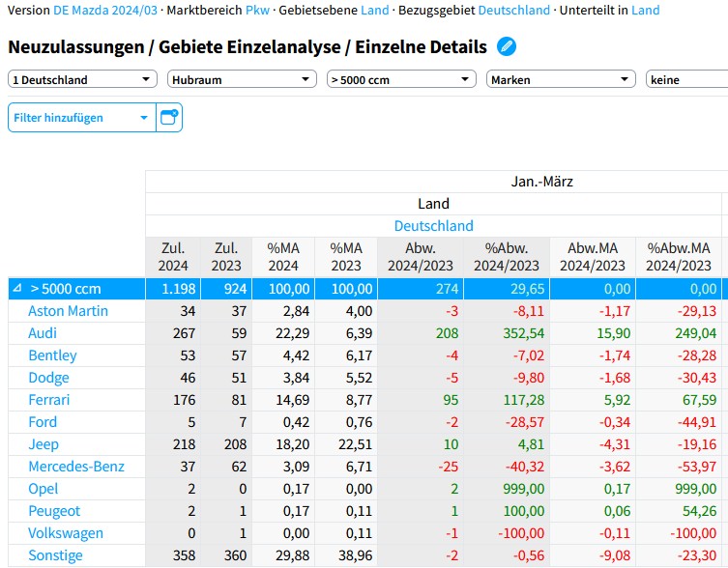
Task: Expand the 'Filter hinzufügen' dropdown
Action: click(81, 118)
